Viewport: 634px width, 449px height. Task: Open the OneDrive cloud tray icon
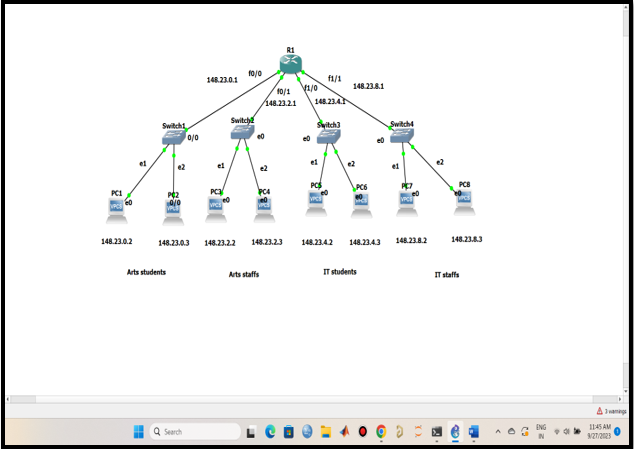511,432
